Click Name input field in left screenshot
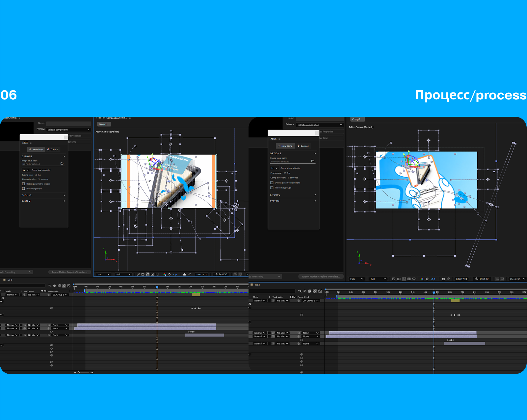Image resolution: width=527 pixels, height=420 pixels. pos(68,123)
